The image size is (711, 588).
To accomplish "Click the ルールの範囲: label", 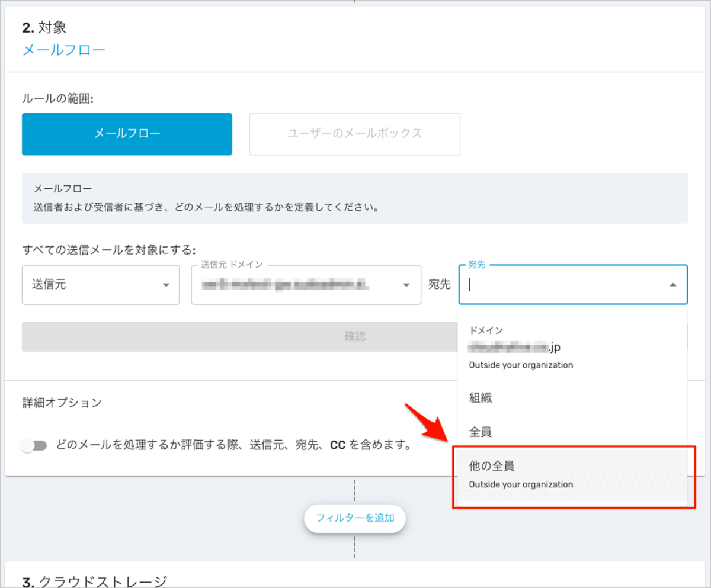I will point(57,99).
